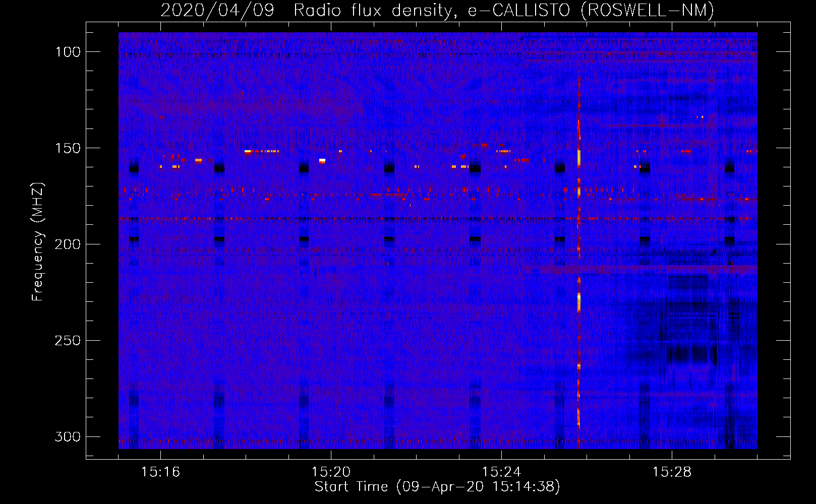Click the plot title mentioning e-CALLISTO (ROSWELL-NM)

coord(437,10)
